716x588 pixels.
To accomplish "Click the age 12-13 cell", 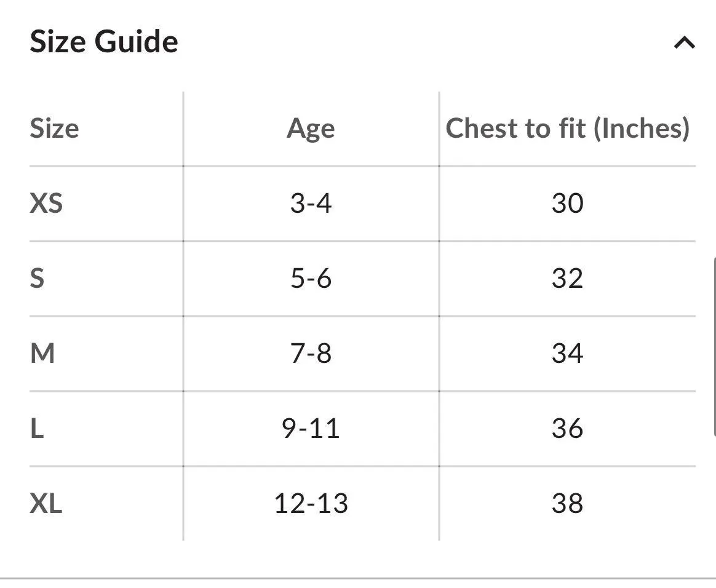I will tap(311, 504).
